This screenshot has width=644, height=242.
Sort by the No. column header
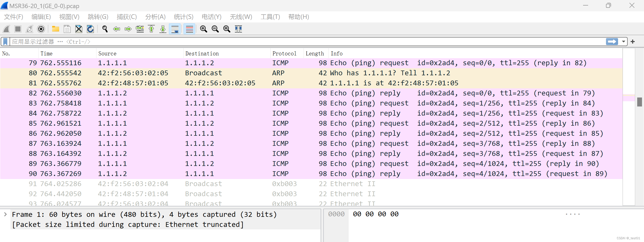[x=19, y=53]
